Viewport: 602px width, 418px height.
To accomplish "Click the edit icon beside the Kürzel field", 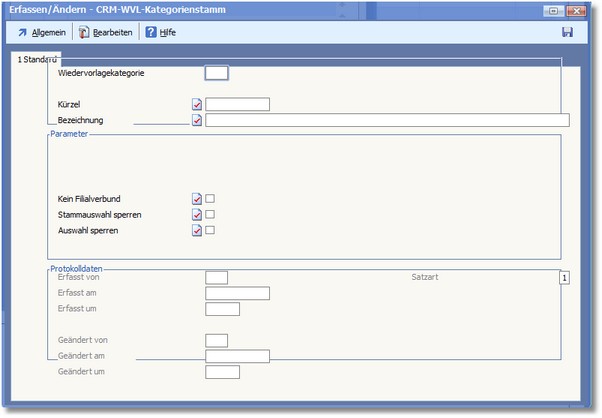I will tap(197, 104).
